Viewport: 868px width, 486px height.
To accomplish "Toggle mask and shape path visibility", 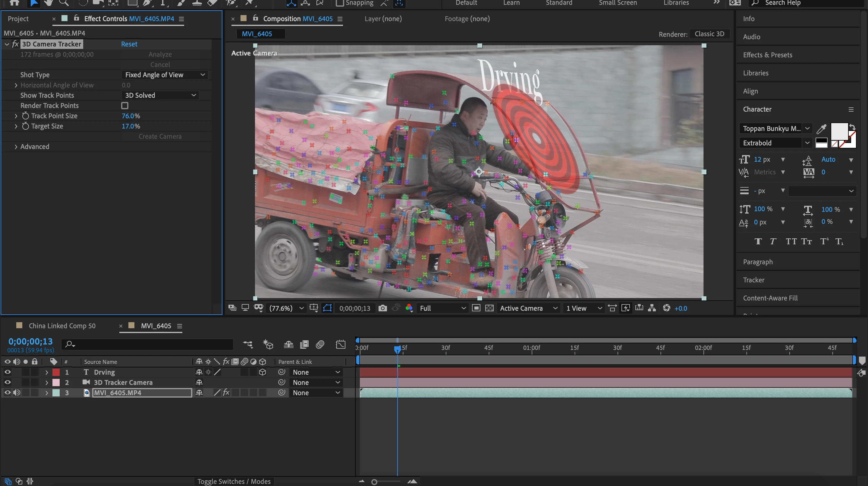I will [327, 308].
